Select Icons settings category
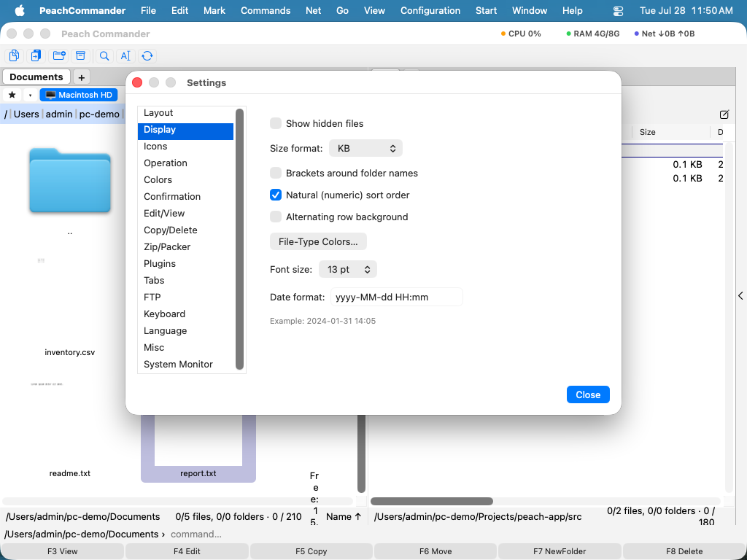This screenshot has height=560, width=747. (186, 146)
